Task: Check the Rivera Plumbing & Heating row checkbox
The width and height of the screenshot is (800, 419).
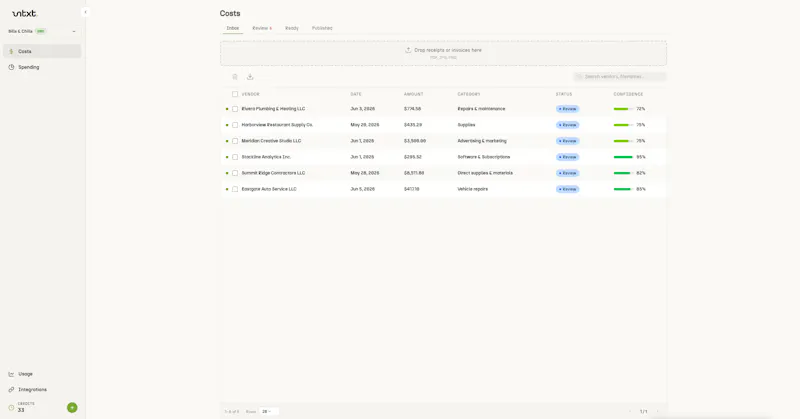Action: point(235,109)
